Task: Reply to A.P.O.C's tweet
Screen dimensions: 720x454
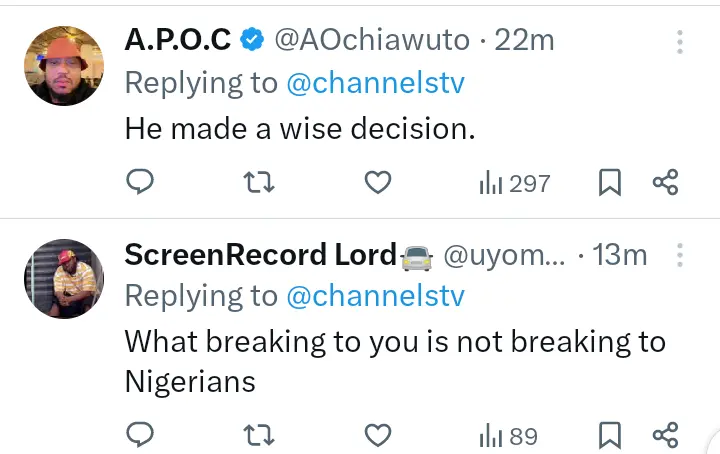Action: 141,182
